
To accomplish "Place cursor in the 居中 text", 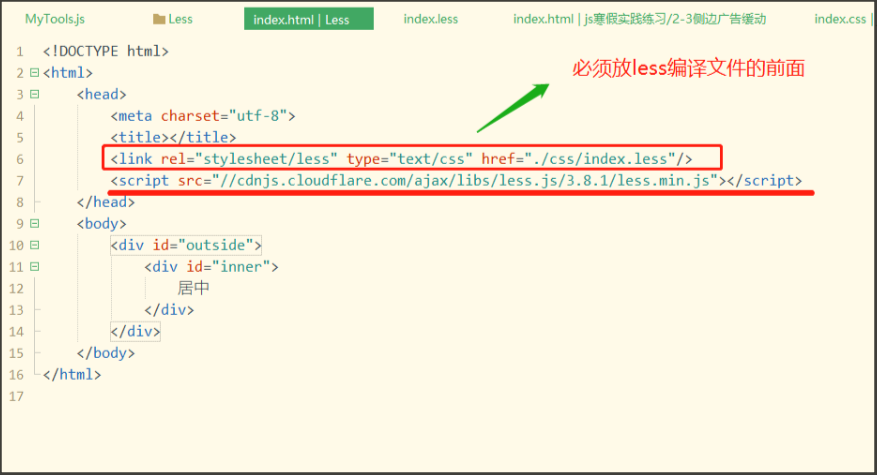I will (193, 288).
